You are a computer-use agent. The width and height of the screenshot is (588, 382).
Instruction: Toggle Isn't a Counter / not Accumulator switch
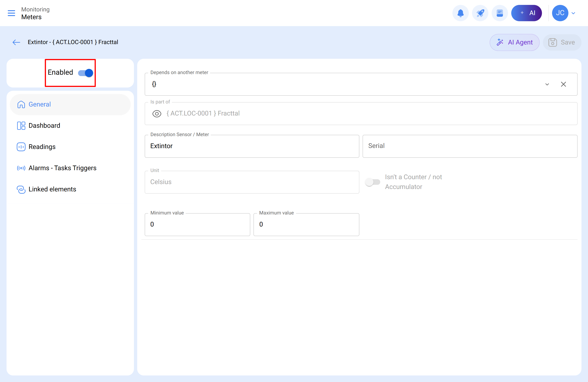tap(373, 182)
